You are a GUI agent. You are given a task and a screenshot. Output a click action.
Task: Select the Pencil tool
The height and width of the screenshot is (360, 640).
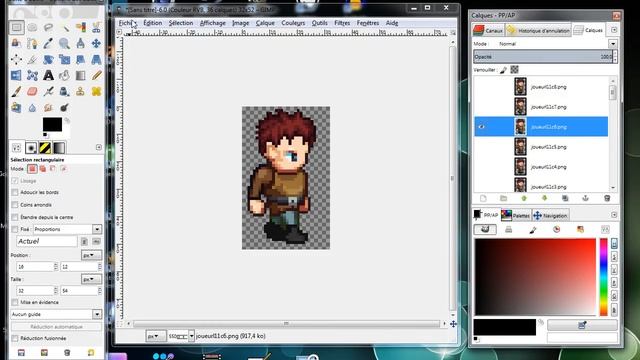[x=96, y=76]
